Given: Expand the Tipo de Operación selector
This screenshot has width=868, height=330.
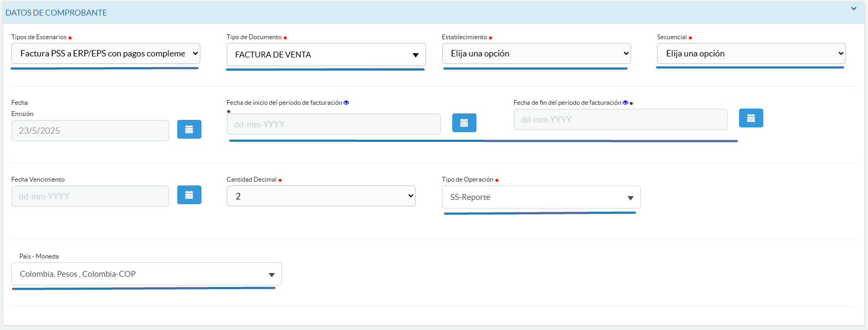Looking at the screenshot, I should (541, 197).
